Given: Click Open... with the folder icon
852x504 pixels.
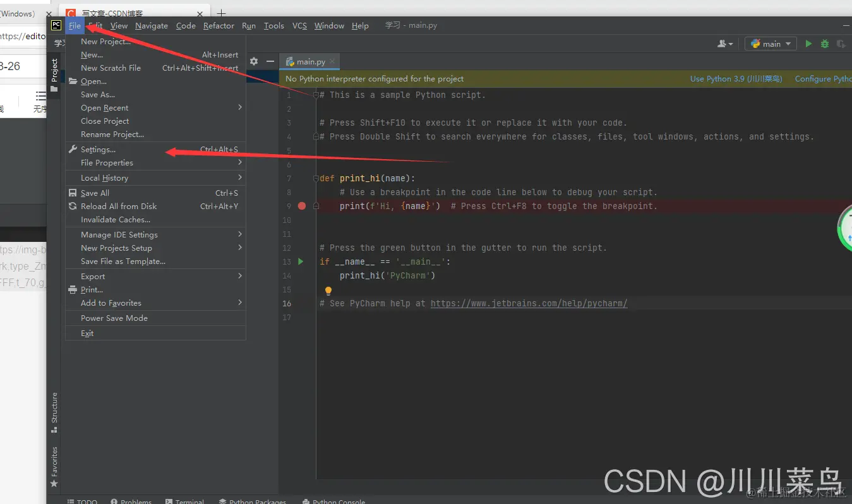Looking at the screenshot, I should [x=155, y=81].
